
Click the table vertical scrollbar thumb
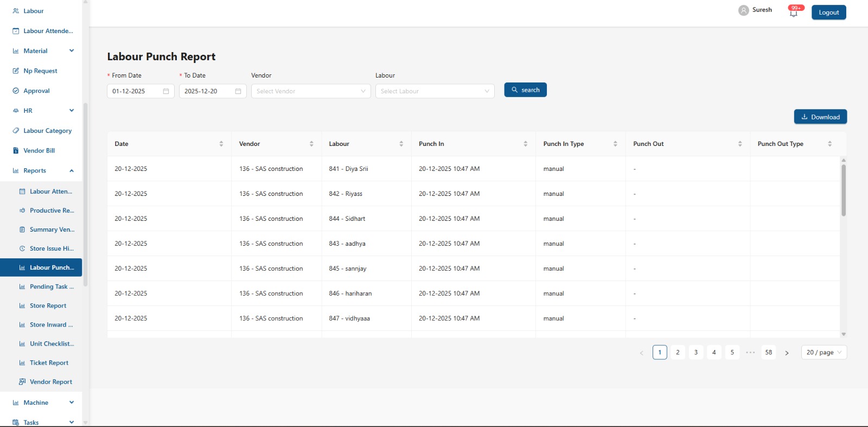(844, 190)
